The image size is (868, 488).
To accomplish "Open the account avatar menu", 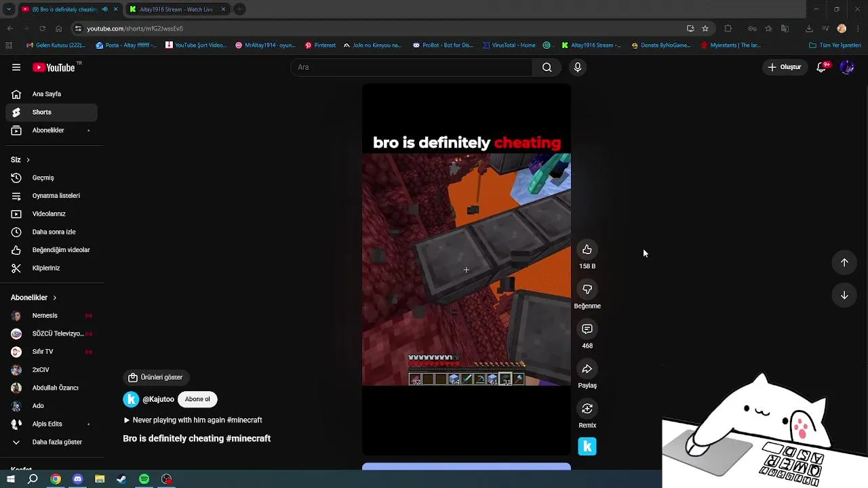I will tap(847, 67).
